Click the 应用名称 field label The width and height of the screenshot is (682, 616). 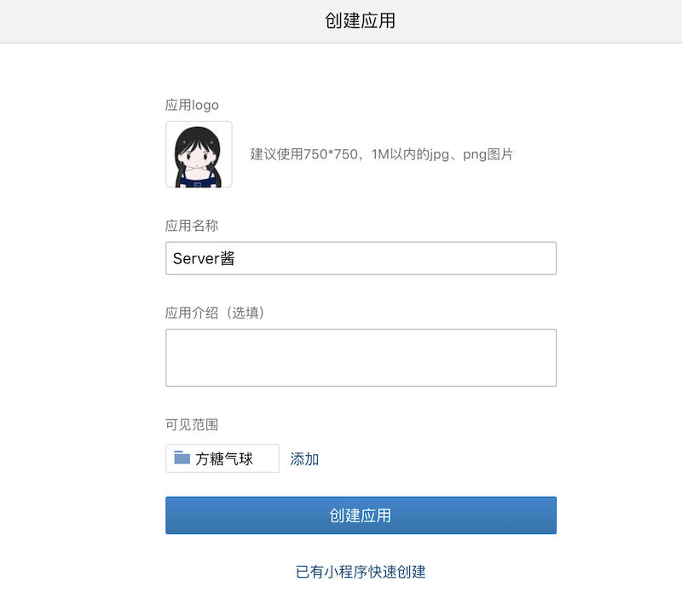(x=191, y=226)
